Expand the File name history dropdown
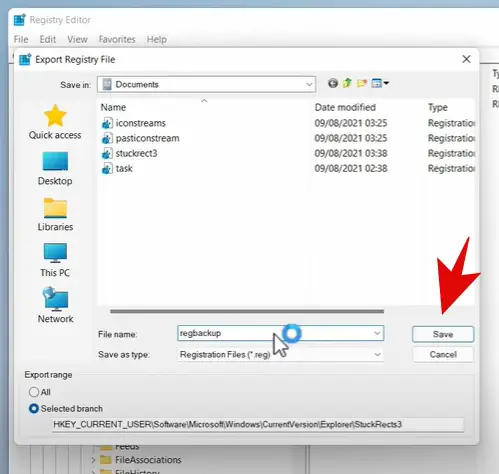The width and height of the screenshot is (499, 474). (x=377, y=333)
